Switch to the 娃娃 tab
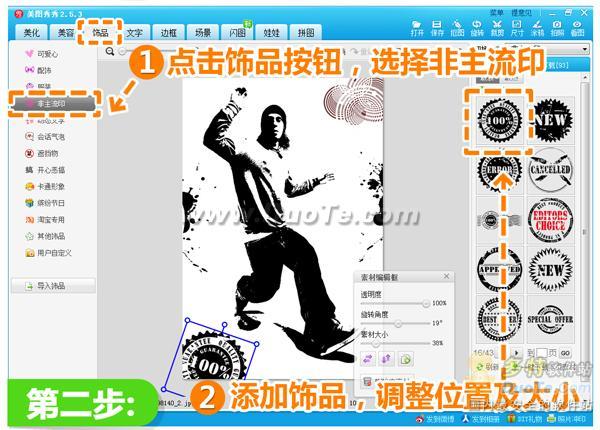Viewport: 600px width, 430px height. point(271,33)
